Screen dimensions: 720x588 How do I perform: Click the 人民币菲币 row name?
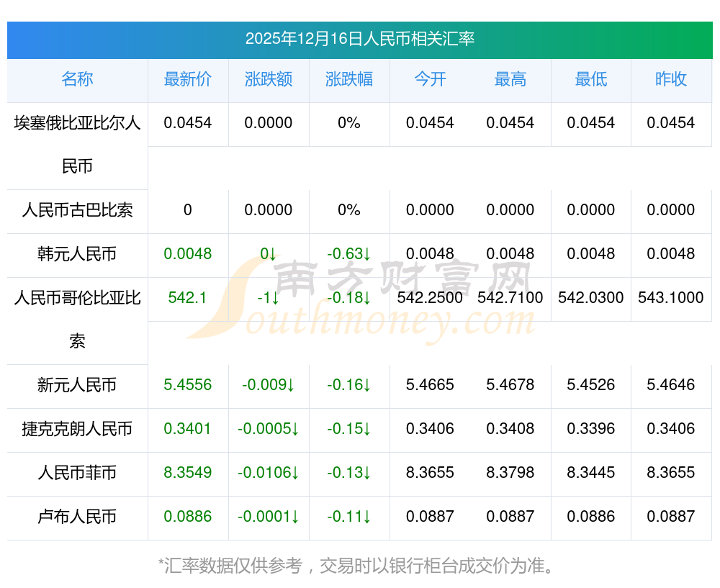tap(77, 473)
